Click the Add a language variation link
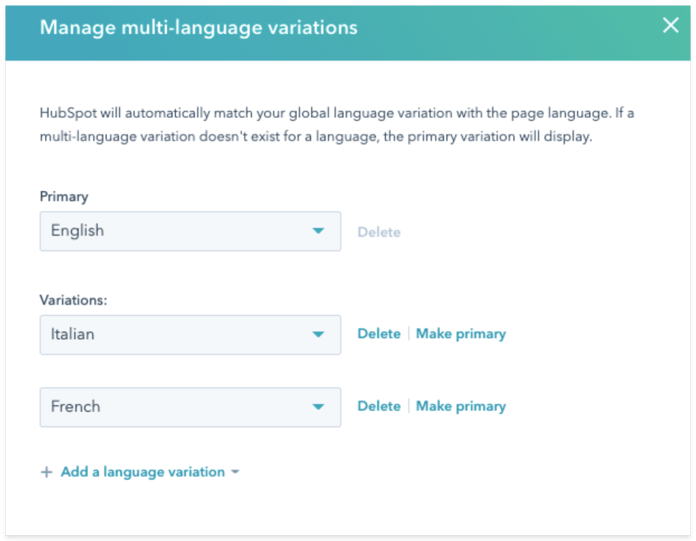Screen dimensions: 696x541 (142, 472)
